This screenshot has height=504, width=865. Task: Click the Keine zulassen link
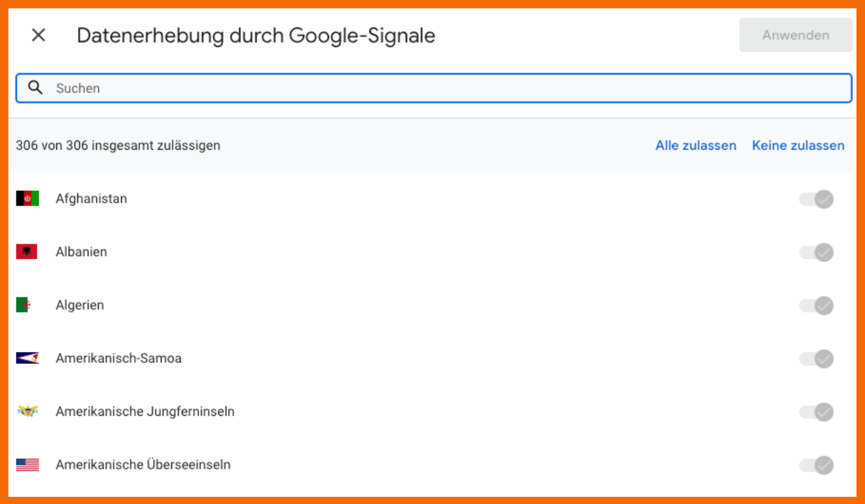point(798,145)
